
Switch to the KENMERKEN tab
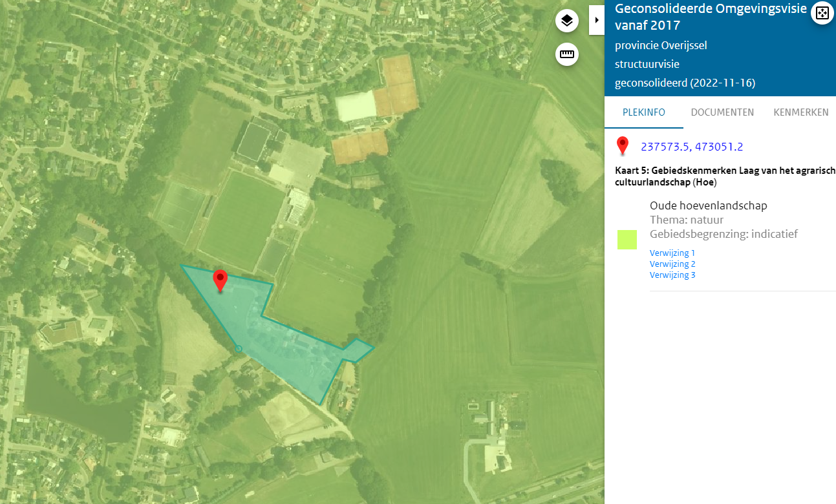tap(800, 112)
